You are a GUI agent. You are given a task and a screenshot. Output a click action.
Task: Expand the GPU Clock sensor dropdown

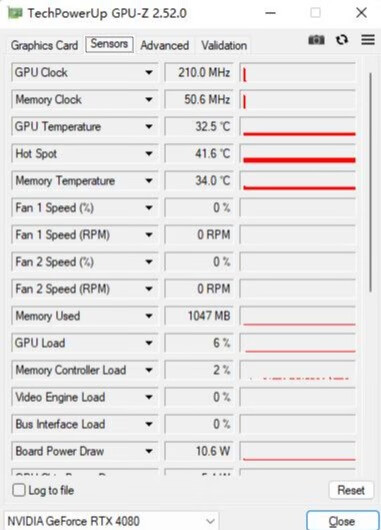coord(149,72)
